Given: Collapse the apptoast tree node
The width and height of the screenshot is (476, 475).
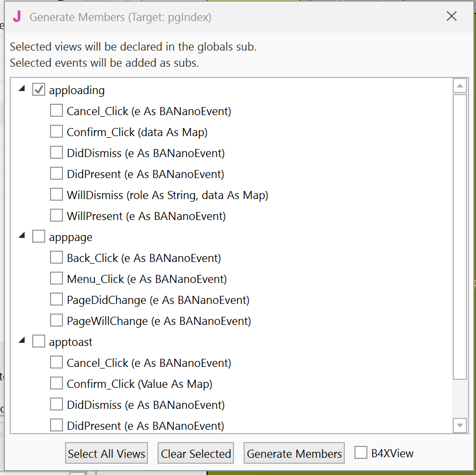Looking at the screenshot, I should pyautogui.click(x=22, y=341).
